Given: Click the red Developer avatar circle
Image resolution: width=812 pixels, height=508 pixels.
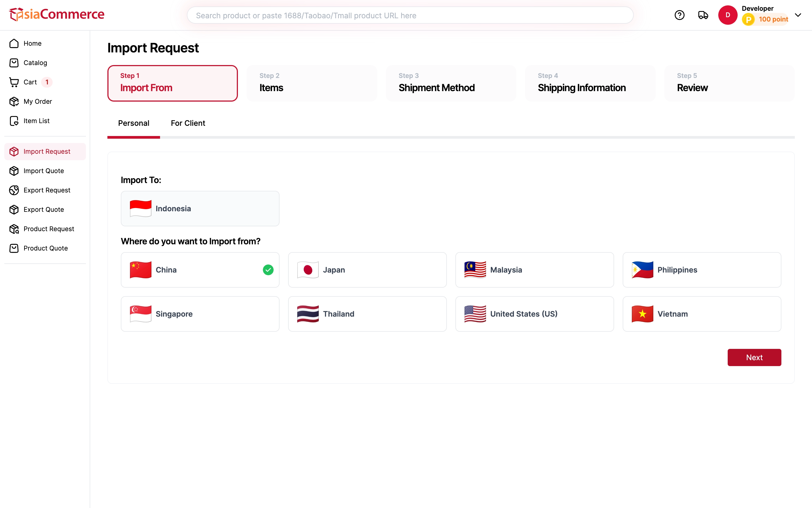Looking at the screenshot, I should pos(727,15).
